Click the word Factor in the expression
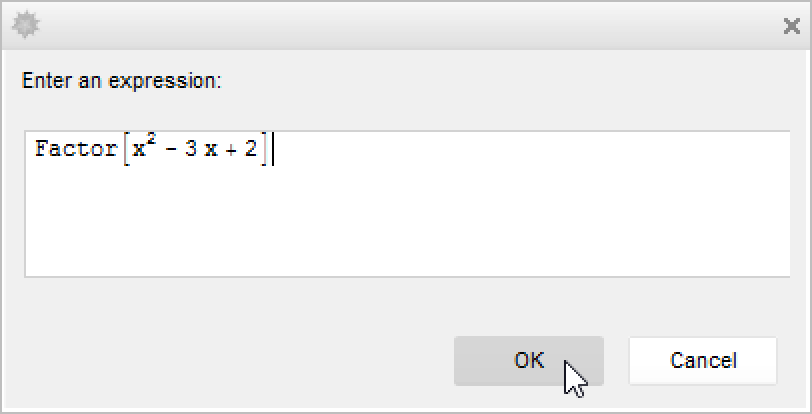This screenshot has width=812, height=414. click(76, 150)
